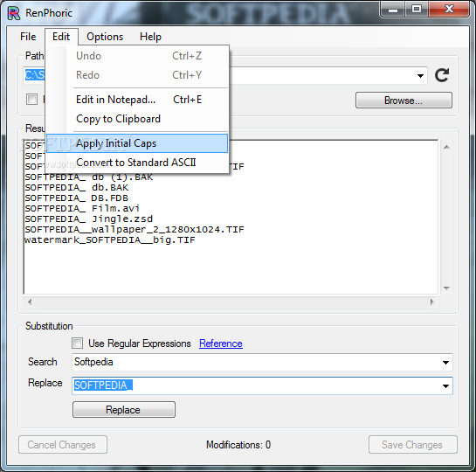Click the RenPhoric app icon in title bar
The width and height of the screenshot is (476, 472).
click(14, 13)
